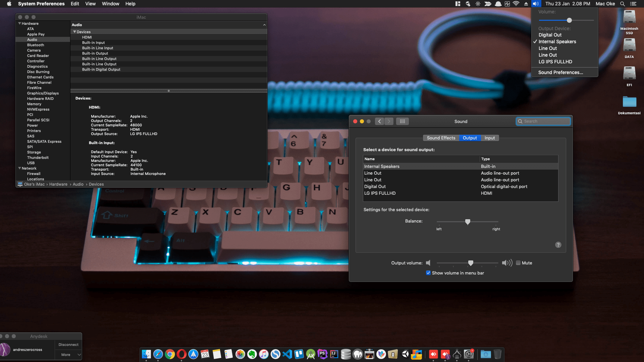
Task: Go forward in Sound preferences window
Action: coord(389,121)
